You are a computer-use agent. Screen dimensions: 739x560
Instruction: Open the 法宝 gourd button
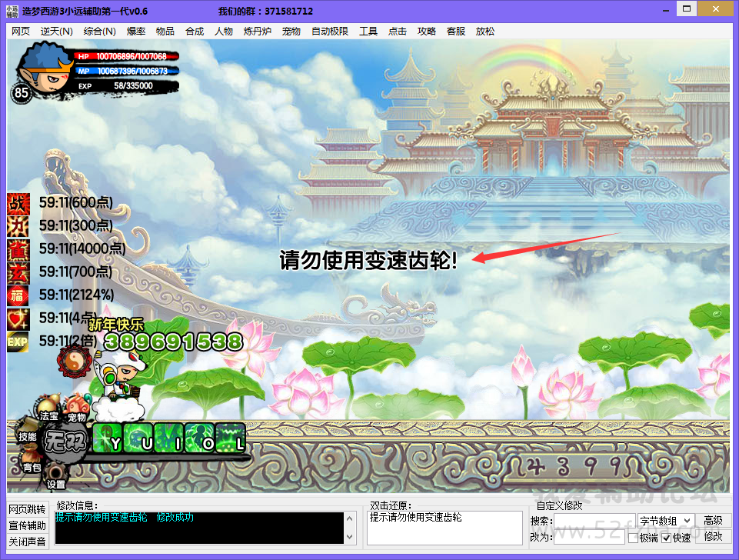click(48, 408)
